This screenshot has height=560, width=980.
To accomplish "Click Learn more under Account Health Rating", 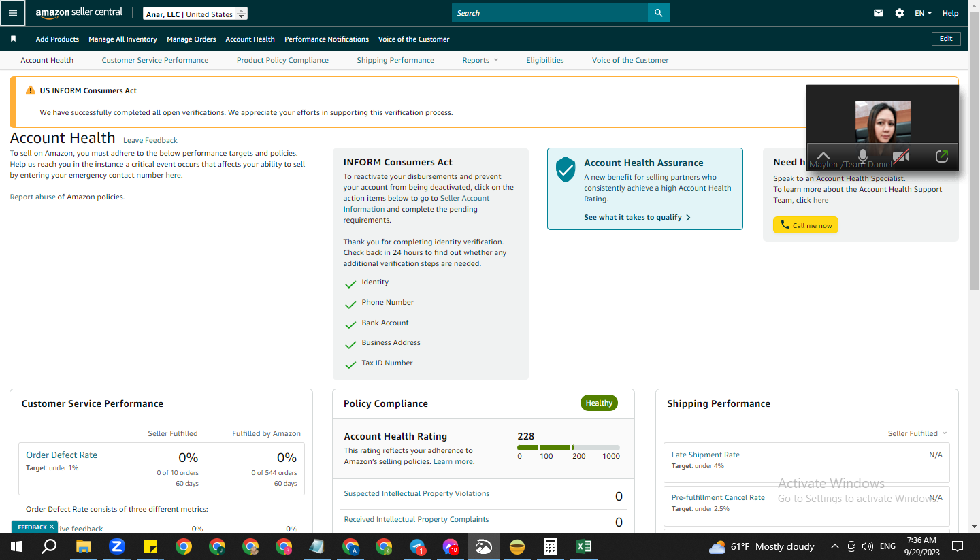I will tap(453, 461).
